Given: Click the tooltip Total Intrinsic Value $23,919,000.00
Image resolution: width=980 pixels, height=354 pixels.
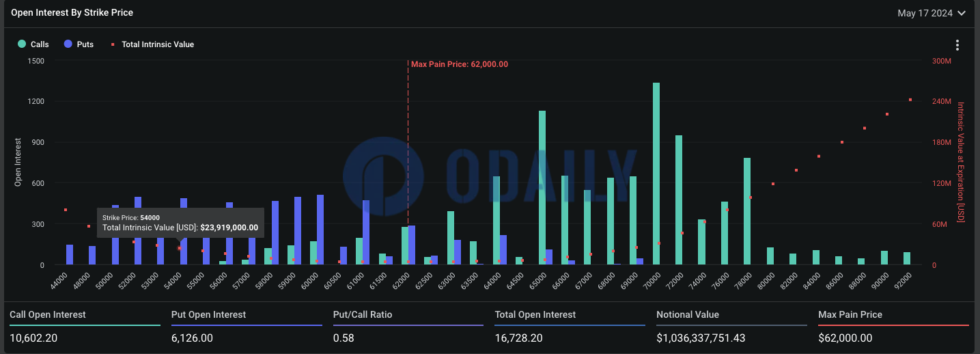Looking at the screenshot, I should pos(180,228).
